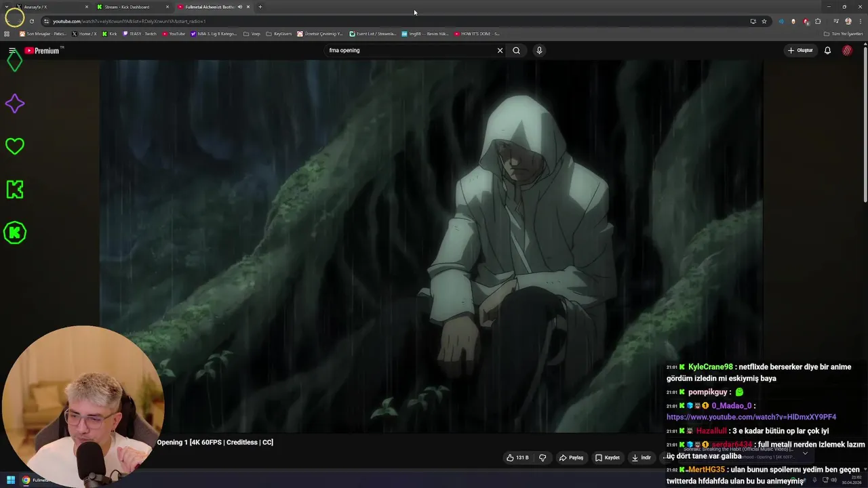The height and width of the screenshot is (488, 868).
Task: Bookmark this page with the star
Action: (x=764, y=21)
